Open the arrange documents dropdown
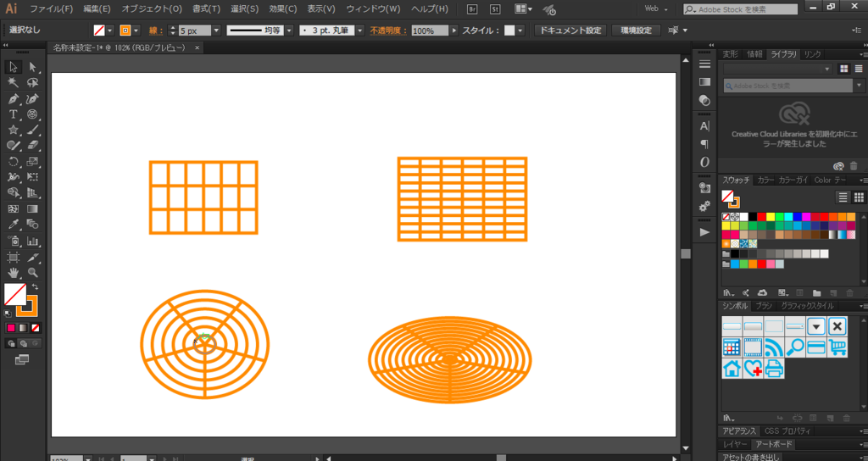 click(x=524, y=8)
